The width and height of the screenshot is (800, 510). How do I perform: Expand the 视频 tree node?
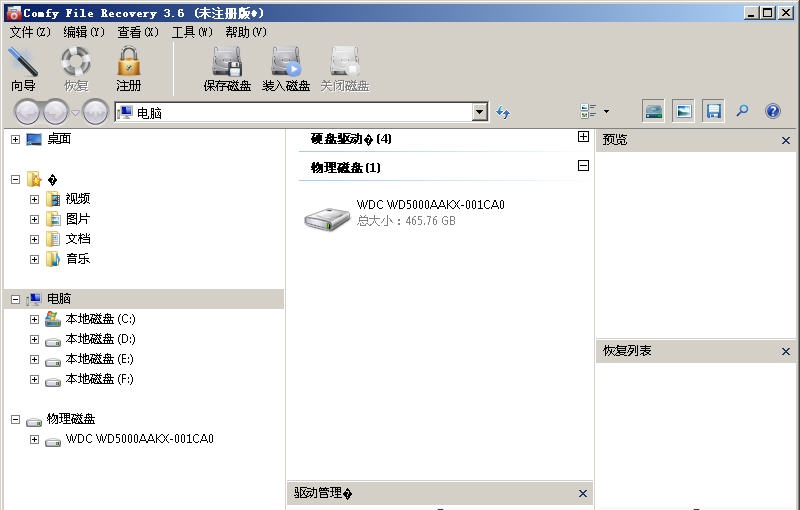pyautogui.click(x=34, y=199)
